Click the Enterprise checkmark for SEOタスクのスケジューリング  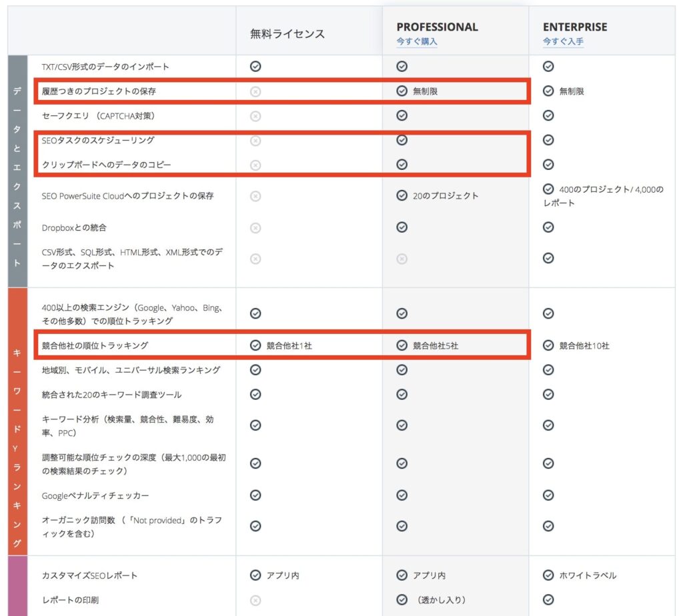pyautogui.click(x=548, y=140)
